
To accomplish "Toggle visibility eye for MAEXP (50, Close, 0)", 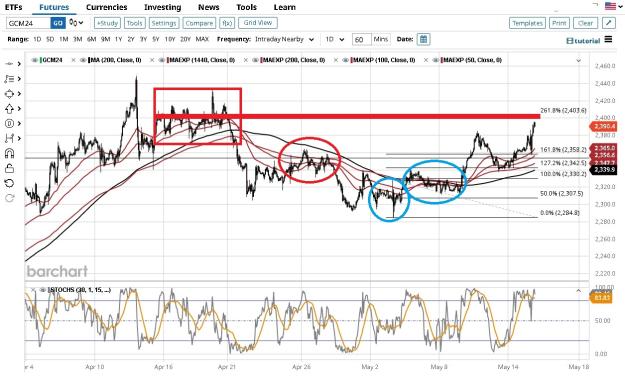I will click(435, 60).
